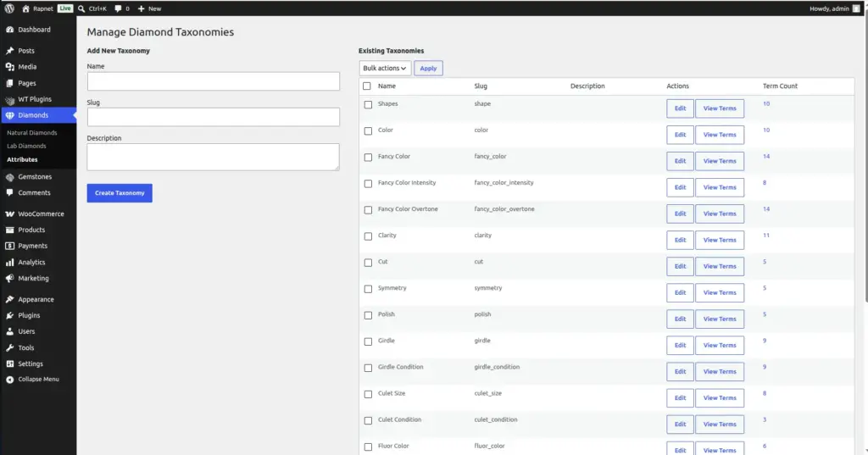The width and height of the screenshot is (868, 455).
Task: Click the Diamonds gem icon
Action: [9, 115]
